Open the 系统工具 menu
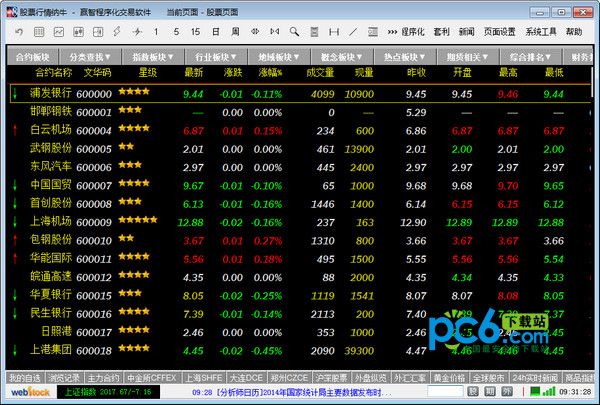600x405 pixels. click(x=538, y=32)
